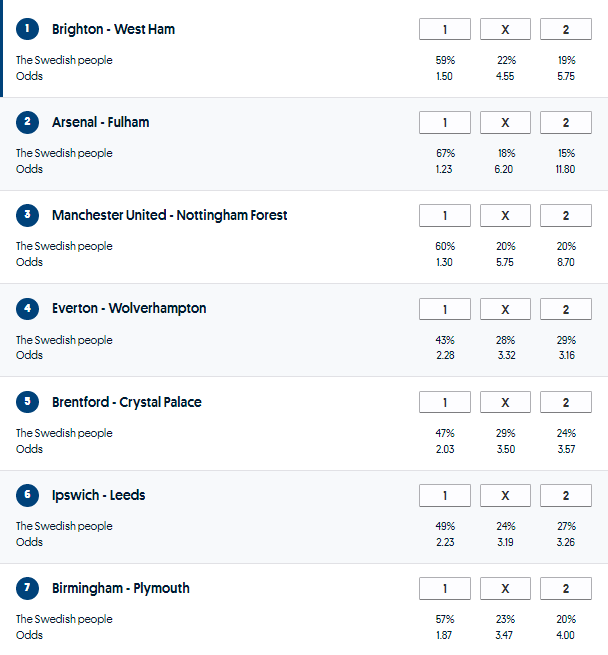Open the Arsenal - Fulham match title
This screenshot has height=655, width=608.
100,122
